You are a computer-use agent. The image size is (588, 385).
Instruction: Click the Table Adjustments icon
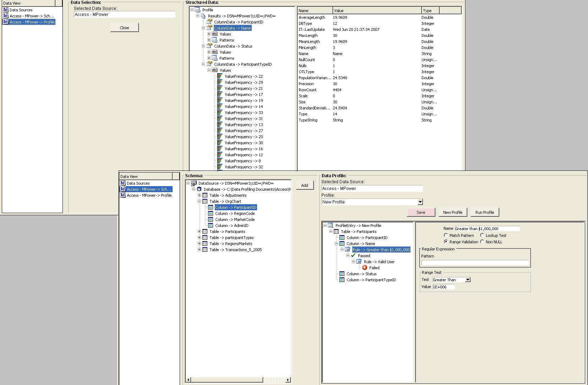[x=205, y=195]
